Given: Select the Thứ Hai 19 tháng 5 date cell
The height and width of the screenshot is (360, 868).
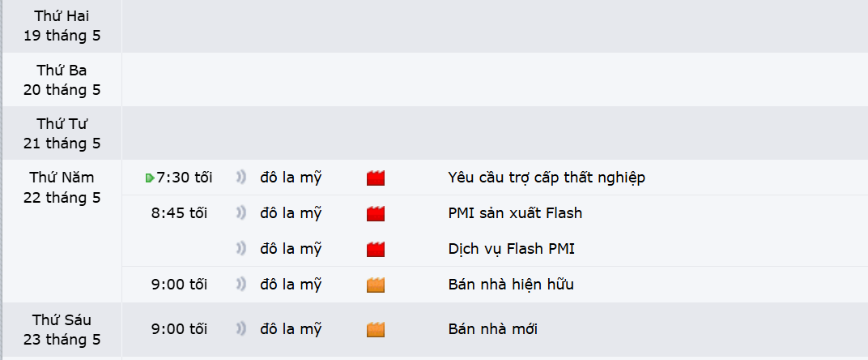Looking at the screenshot, I should pos(62,27).
